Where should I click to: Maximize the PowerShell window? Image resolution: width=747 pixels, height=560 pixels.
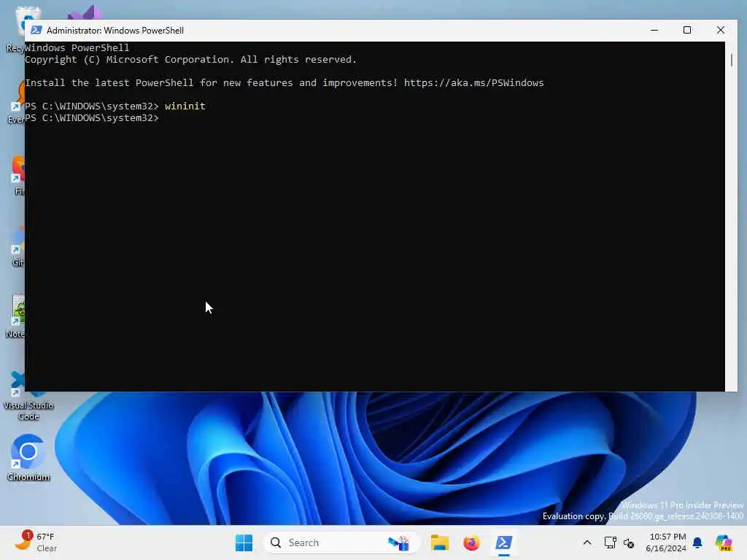687,30
